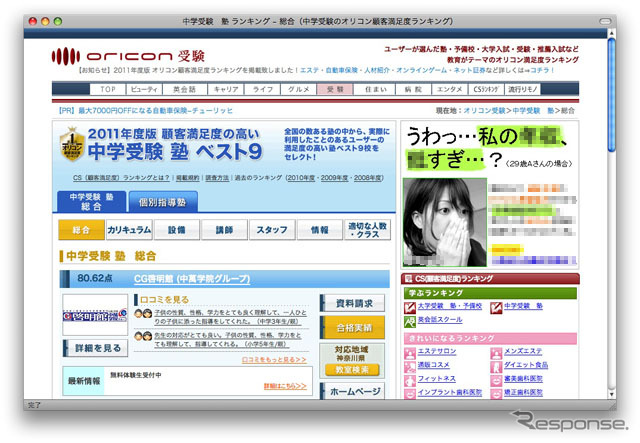The image size is (640, 443).
Task: Select the 講師 ranking tab
Action: [224, 230]
